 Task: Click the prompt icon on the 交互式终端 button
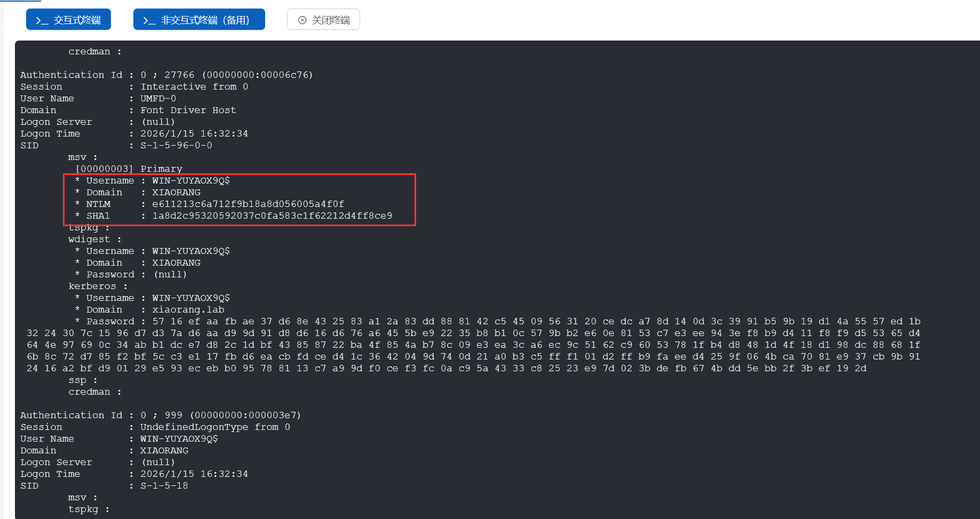click(x=42, y=20)
